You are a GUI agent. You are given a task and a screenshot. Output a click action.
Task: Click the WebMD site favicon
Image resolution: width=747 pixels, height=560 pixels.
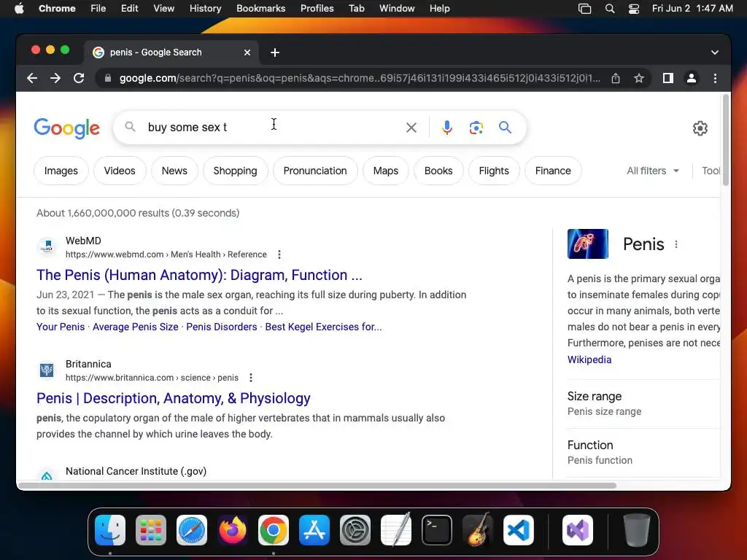(x=47, y=246)
